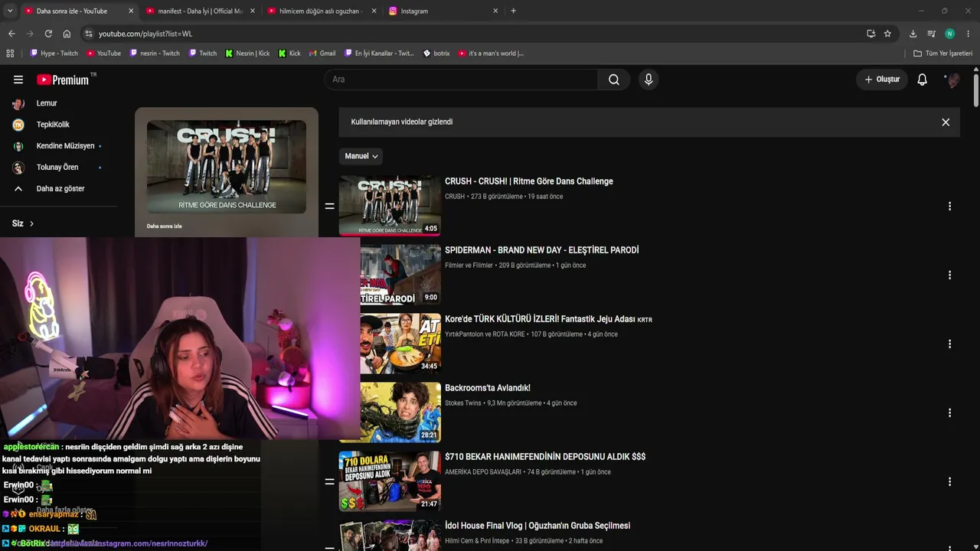Viewport: 980px width, 551px height.
Task: Open 'İdol House Final Vlog' video title
Action: (537, 526)
